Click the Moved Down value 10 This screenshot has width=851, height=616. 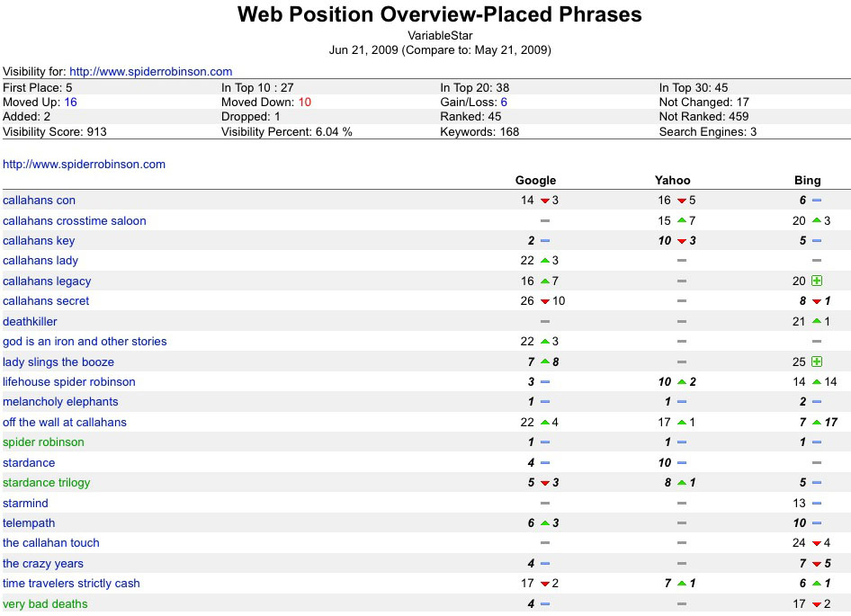coord(304,102)
